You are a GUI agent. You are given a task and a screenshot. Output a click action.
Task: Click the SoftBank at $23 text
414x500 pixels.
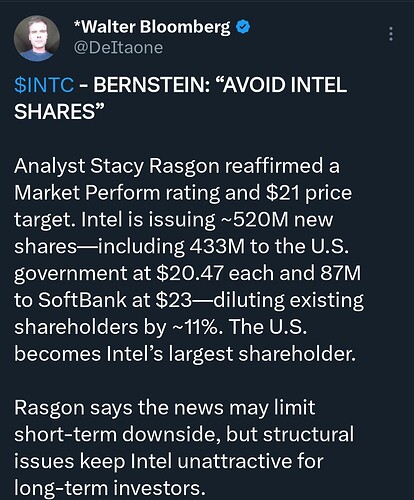(115, 300)
